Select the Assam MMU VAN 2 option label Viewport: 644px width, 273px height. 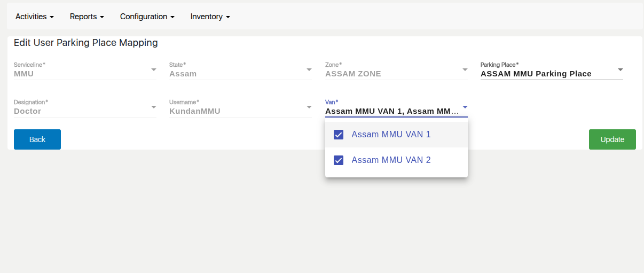[x=391, y=160]
